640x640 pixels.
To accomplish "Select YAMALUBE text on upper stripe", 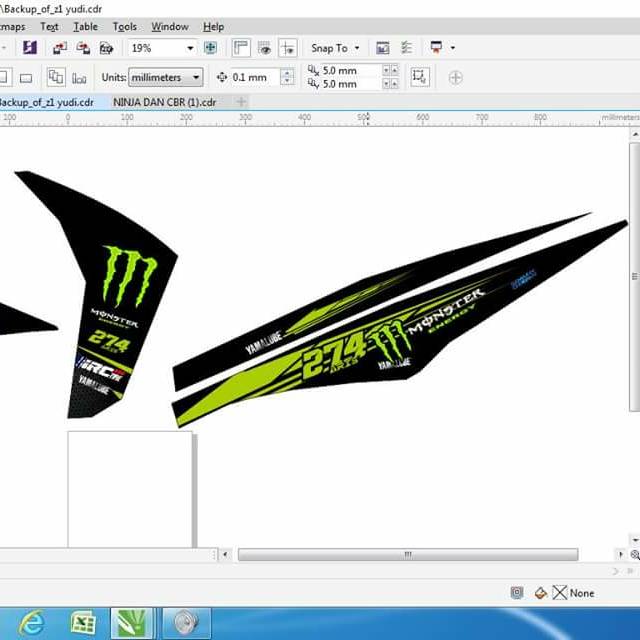I will [x=264, y=342].
